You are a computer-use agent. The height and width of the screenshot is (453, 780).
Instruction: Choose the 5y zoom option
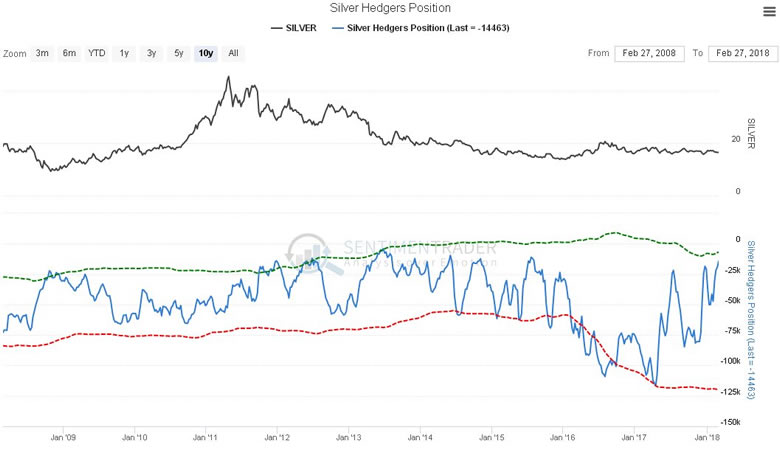click(179, 53)
